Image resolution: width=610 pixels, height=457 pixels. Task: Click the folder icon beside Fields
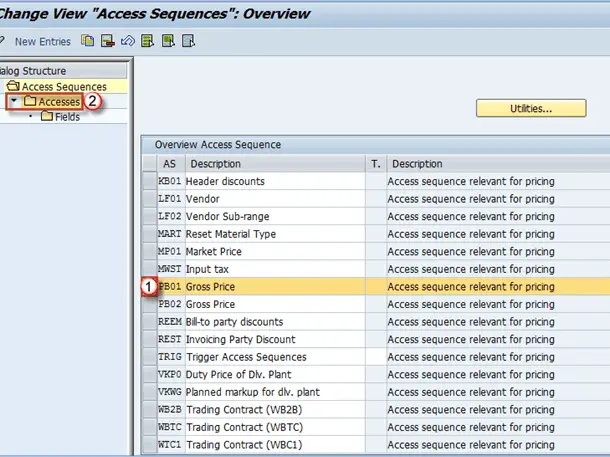(x=47, y=116)
